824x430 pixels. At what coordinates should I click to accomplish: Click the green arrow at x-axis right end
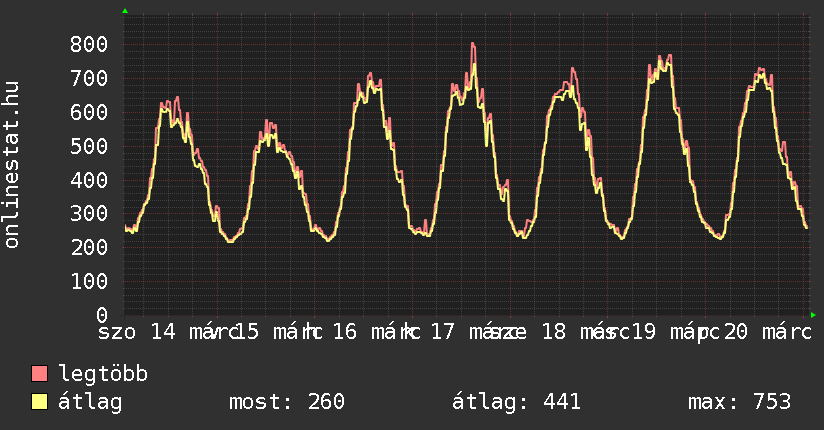(813, 315)
